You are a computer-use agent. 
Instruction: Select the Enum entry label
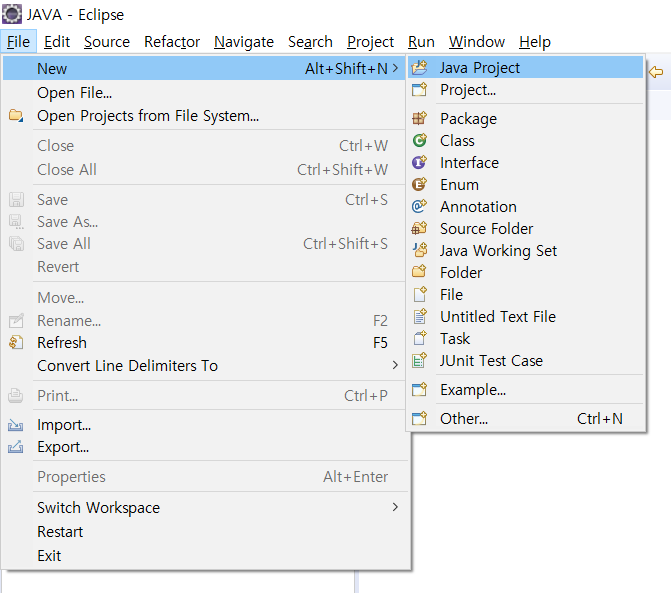click(459, 184)
